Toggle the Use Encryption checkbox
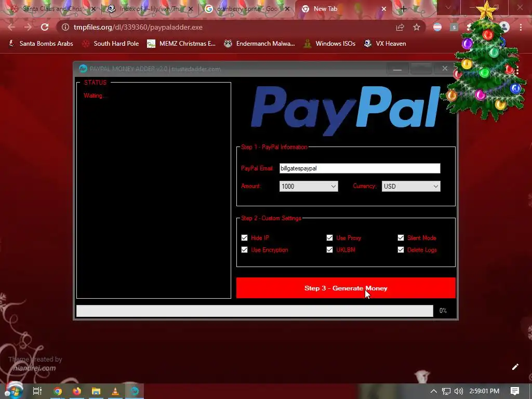The height and width of the screenshot is (399, 532). (x=244, y=250)
